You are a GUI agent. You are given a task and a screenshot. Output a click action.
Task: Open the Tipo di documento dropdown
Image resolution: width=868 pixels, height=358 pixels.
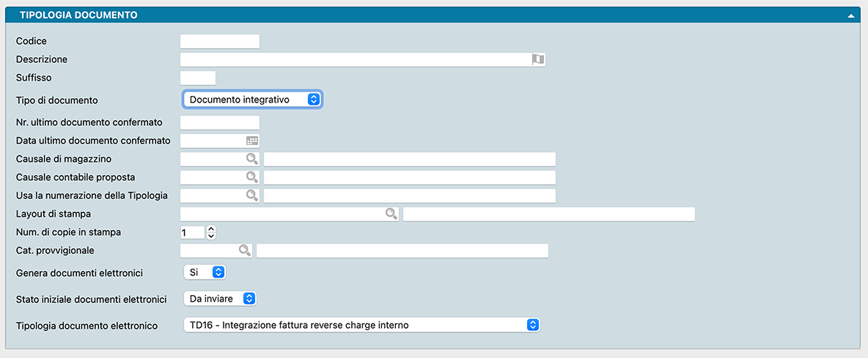251,100
